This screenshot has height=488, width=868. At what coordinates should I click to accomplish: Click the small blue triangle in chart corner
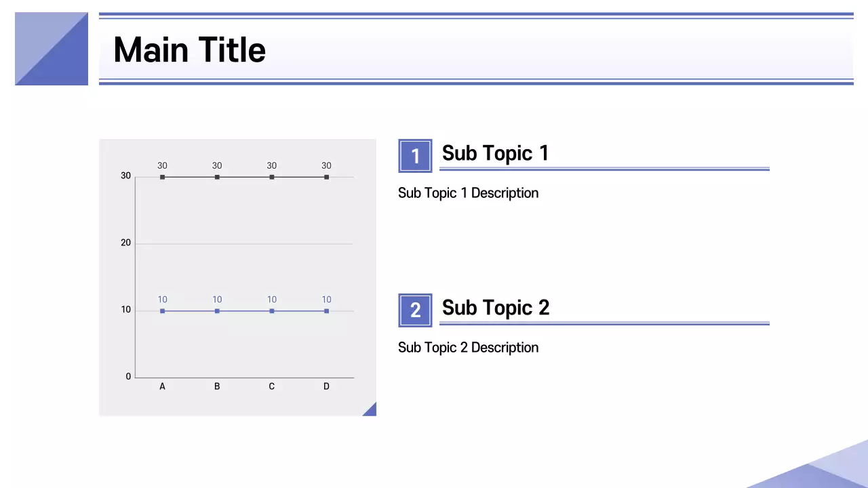(x=371, y=409)
